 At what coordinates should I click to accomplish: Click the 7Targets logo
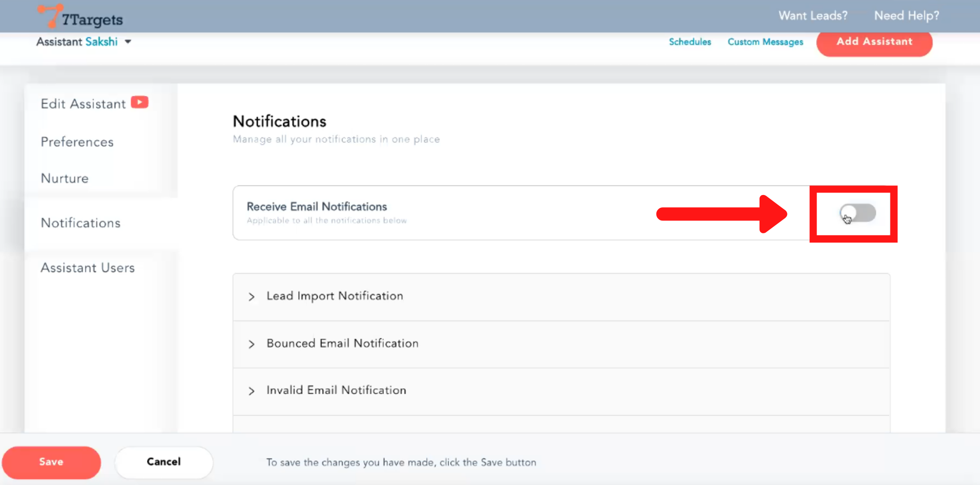81,17
